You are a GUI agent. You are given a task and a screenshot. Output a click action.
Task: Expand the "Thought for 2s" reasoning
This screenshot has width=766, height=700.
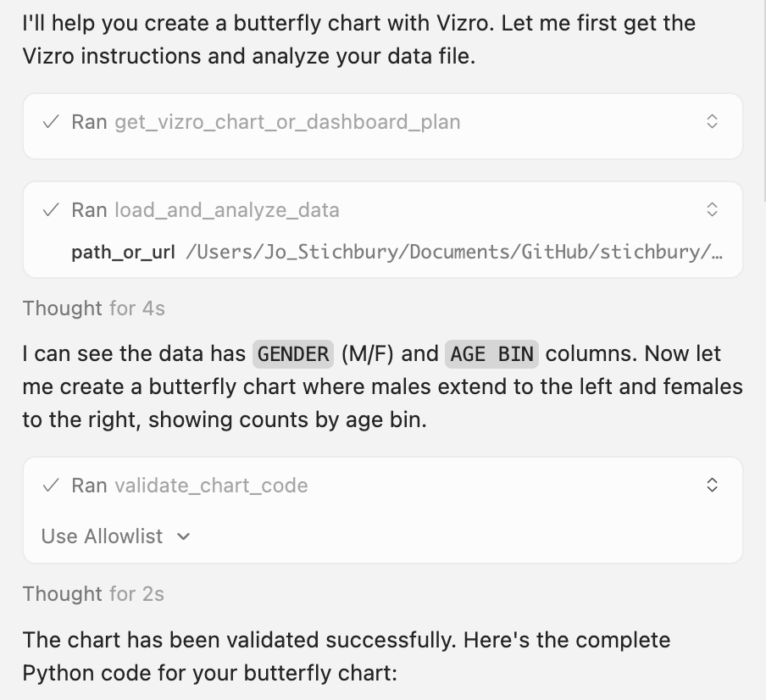pos(93,594)
